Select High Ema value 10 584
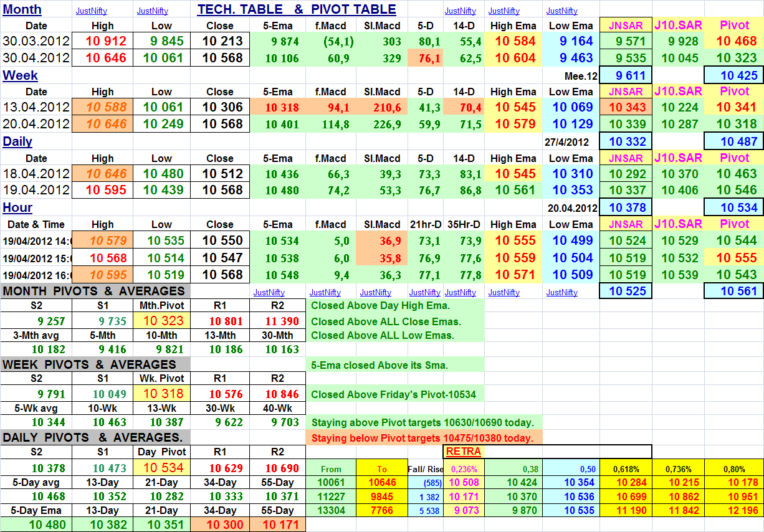The width and height of the screenshot is (764, 532). (x=513, y=42)
